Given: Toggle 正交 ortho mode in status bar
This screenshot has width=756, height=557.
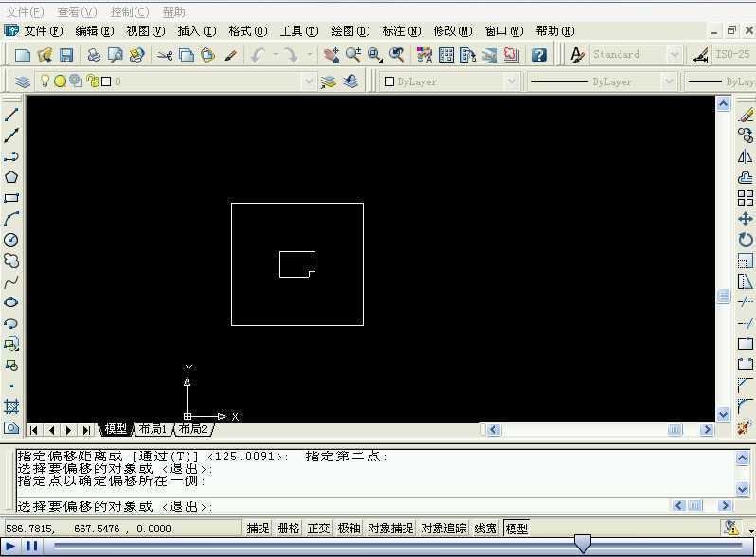Looking at the screenshot, I should [x=318, y=528].
